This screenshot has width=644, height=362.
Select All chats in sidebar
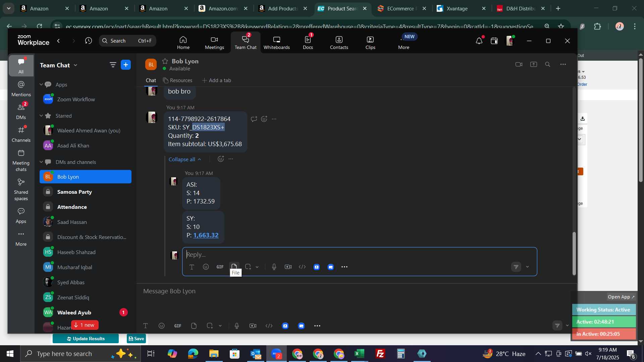coord(21,66)
